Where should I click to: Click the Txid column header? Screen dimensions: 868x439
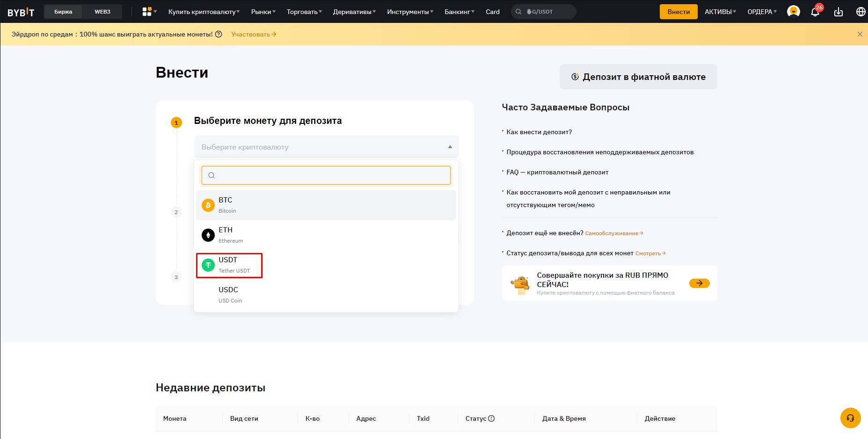[x=423, y=418]
